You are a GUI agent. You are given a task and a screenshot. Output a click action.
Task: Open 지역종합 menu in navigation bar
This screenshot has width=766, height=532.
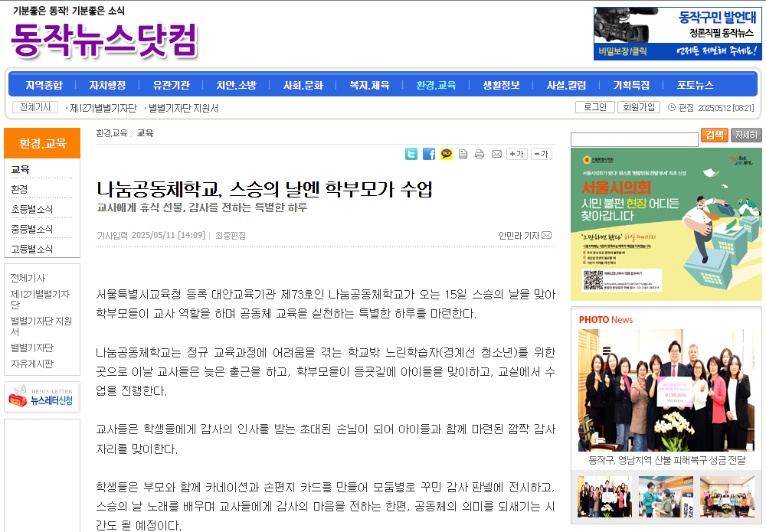[44, 85]
